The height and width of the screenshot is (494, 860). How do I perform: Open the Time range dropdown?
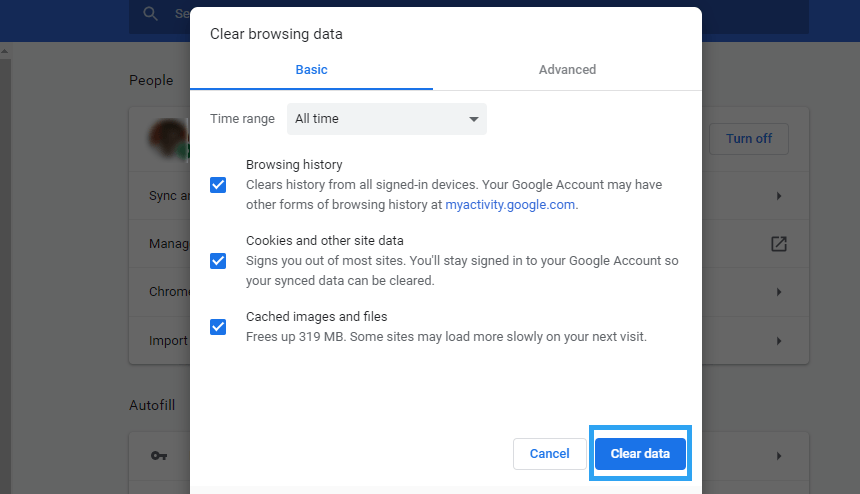[386, 119]
